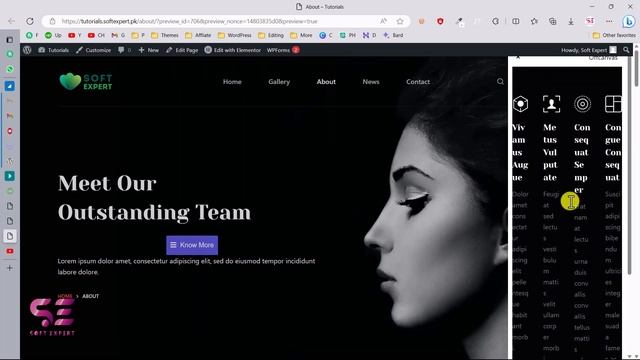The image size is (640, 360).
Task: Open the WordPress bookmark folder
Action: [235, 36]
